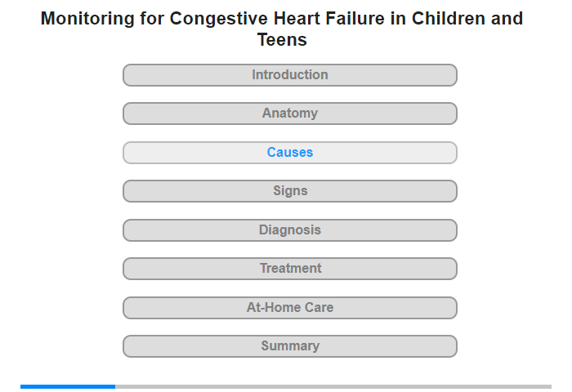572x392 pixels.
Task: Go to the Summary section
Action: (289, 346)
